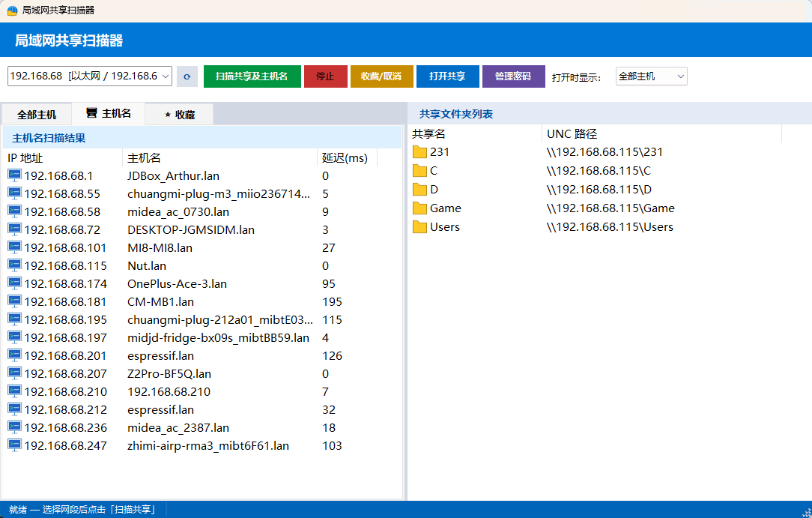Screen dimensions: 812x518
Task: Open the network segment dropdown
Action: [90, 76]
